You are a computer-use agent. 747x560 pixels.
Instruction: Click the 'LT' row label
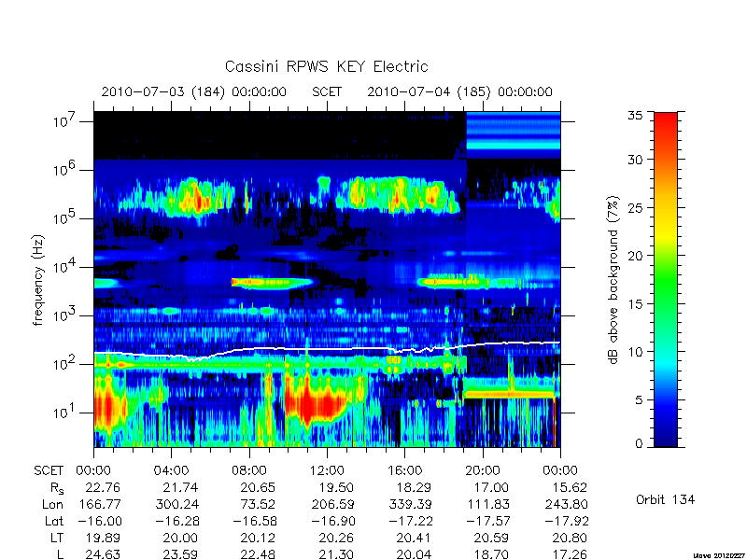click(x=57, y=539)
